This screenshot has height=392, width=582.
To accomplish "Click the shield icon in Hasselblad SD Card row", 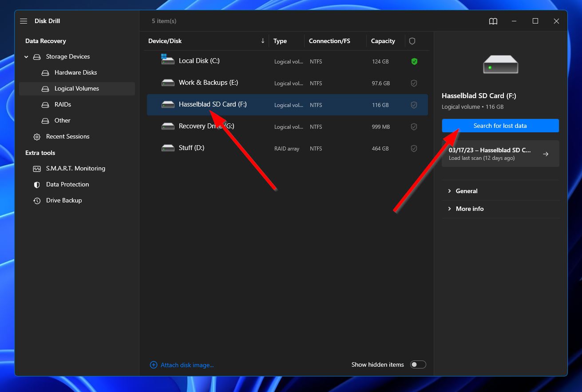I will [x=414, y=105].
